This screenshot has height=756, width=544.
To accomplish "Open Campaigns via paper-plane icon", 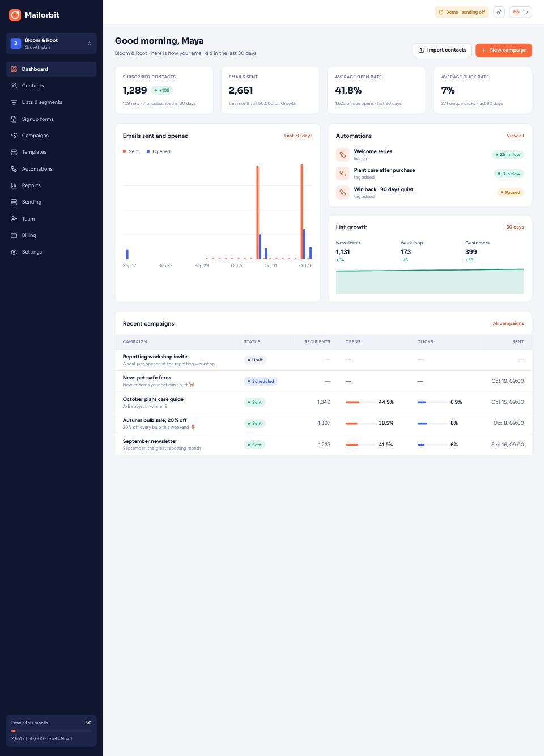I will [14, 136].
